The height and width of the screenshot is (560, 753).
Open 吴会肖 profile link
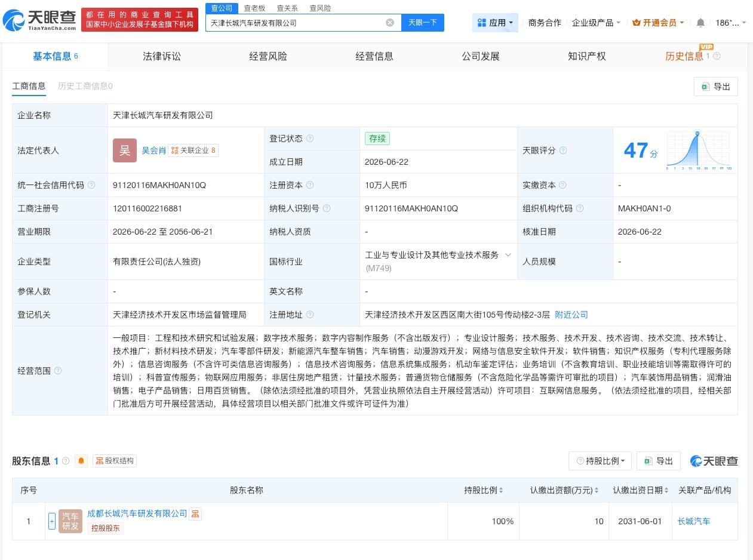[153, 150]
